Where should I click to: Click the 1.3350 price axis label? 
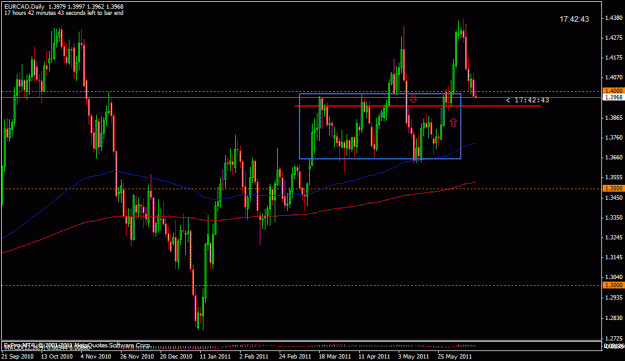tap(614, 218)
